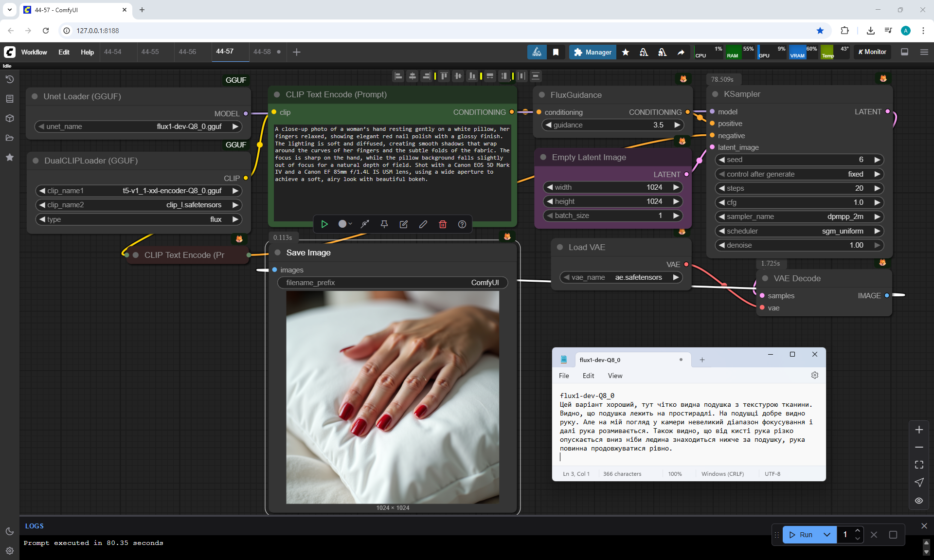
Task: Increase the guidance value with right arrow
Action: (677, 125)
